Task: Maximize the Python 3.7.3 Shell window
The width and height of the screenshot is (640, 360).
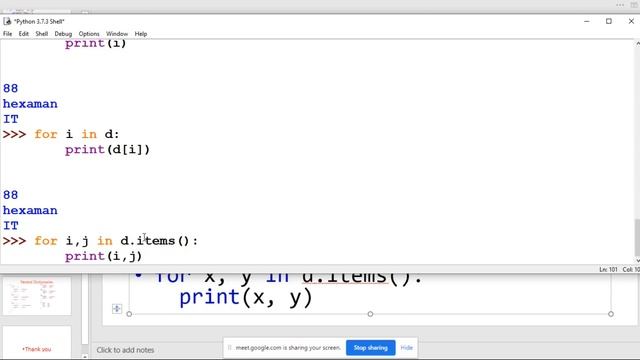Action: [609, 21]
